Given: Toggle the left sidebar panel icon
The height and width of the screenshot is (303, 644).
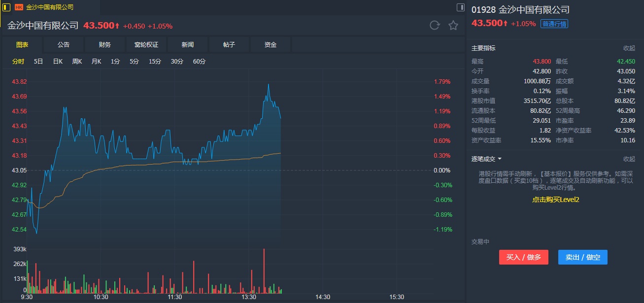Looking at the screenshot, I should (x=6, y=7).
